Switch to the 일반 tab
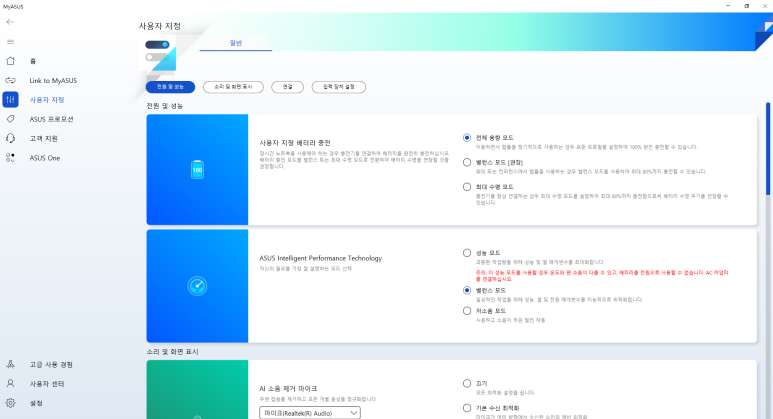 236,43
